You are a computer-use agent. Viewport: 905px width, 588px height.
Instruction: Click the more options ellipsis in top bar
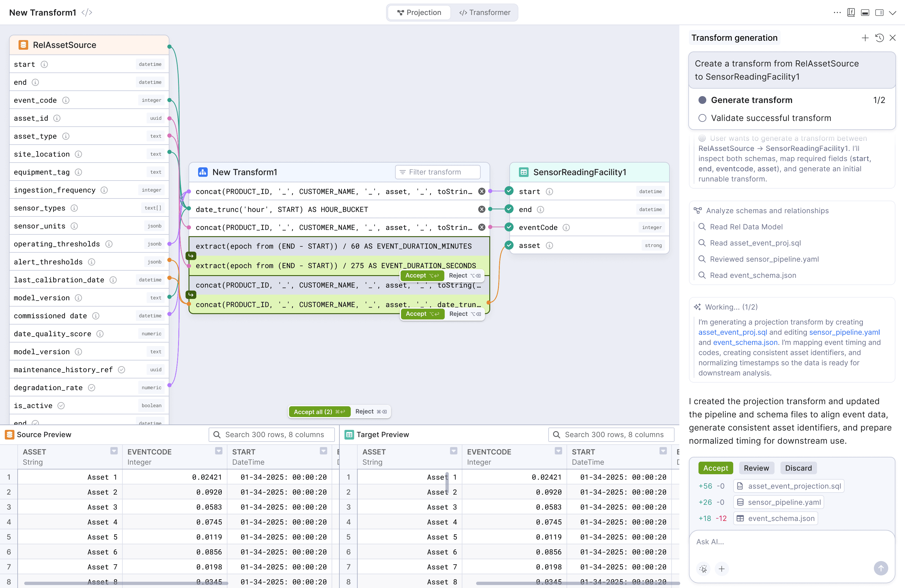point(837,13)
